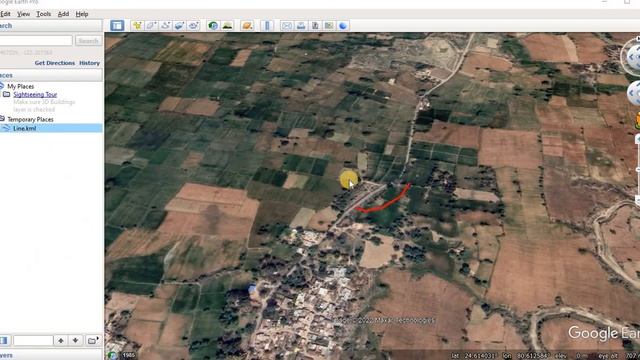The width and height of the screenshot is (640, 360).
Task: Click the search location input field
Action: [x=36, y=41]
